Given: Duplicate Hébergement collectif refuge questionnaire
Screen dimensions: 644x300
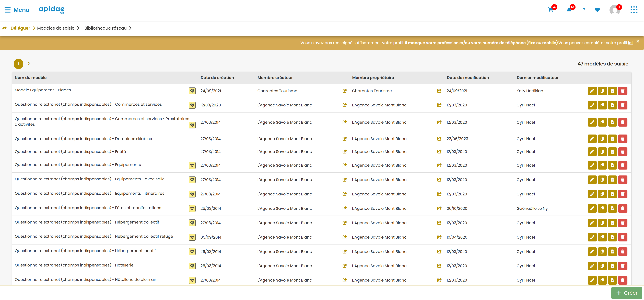Looking at the screenshot, I should click(602, 237).
